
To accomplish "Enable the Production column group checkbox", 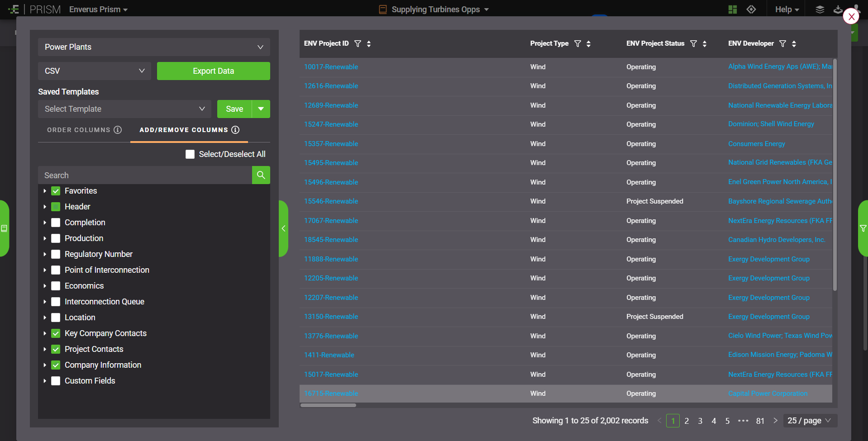I will (56, 238).
